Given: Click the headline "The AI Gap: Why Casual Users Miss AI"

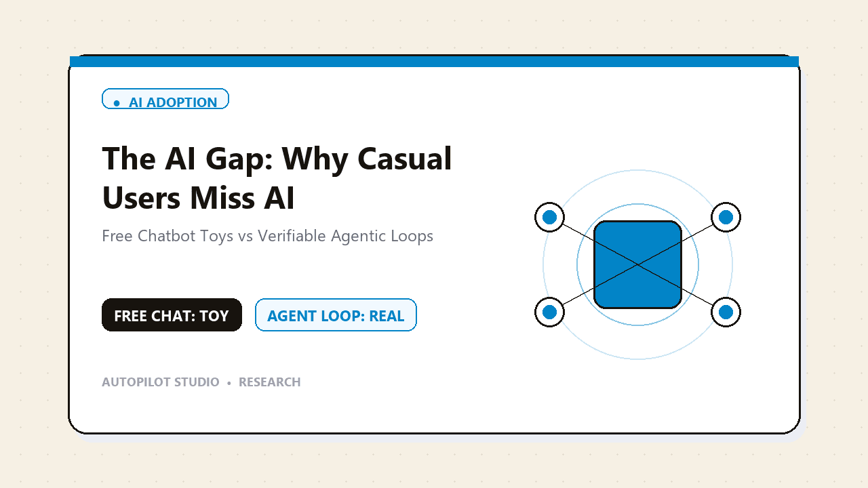Looking at the screenshot, I should [277, 178].
